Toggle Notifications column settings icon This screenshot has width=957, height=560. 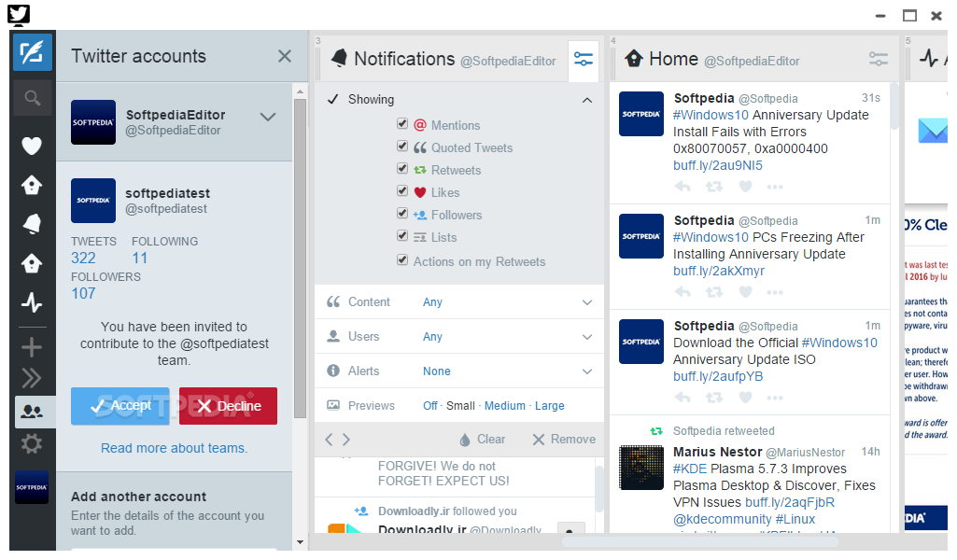pyautogui.click(x=584, y=59)
